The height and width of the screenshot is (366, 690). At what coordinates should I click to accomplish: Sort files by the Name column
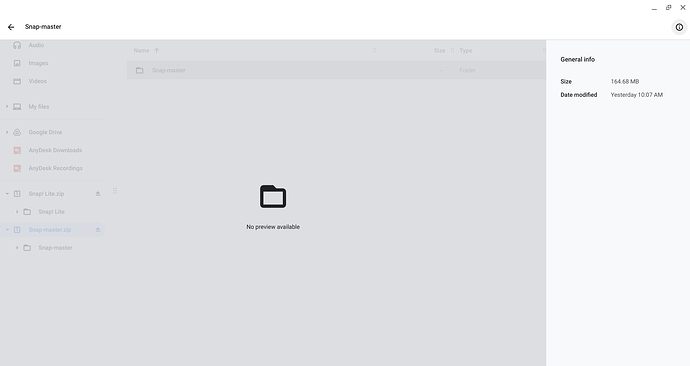[x=141, y=51]
